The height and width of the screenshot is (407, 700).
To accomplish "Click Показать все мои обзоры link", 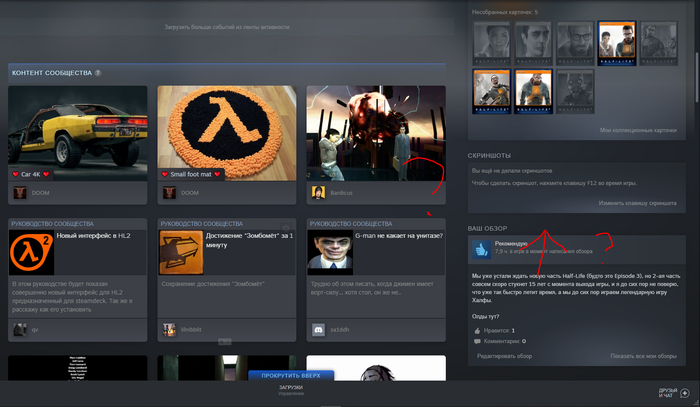I will point(643,356).
